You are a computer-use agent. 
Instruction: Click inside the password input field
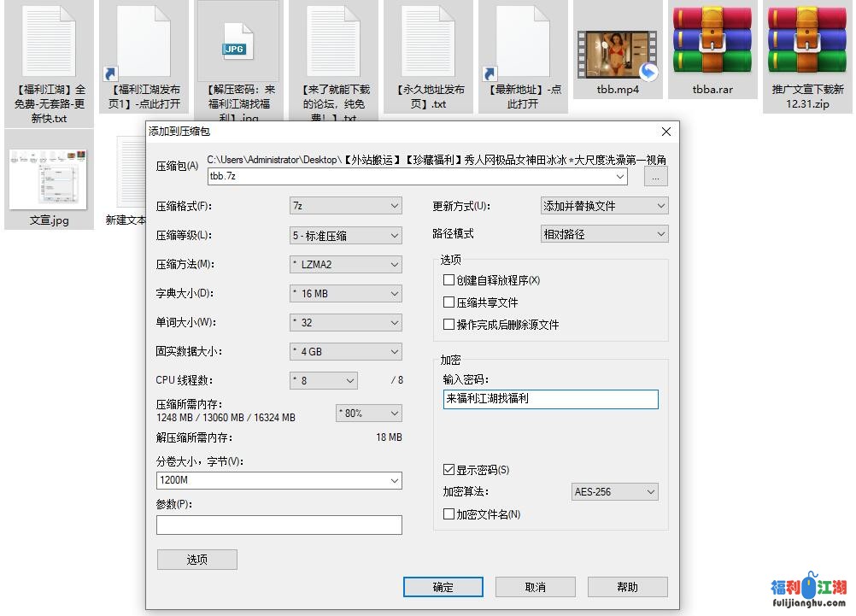coord(550,399)
